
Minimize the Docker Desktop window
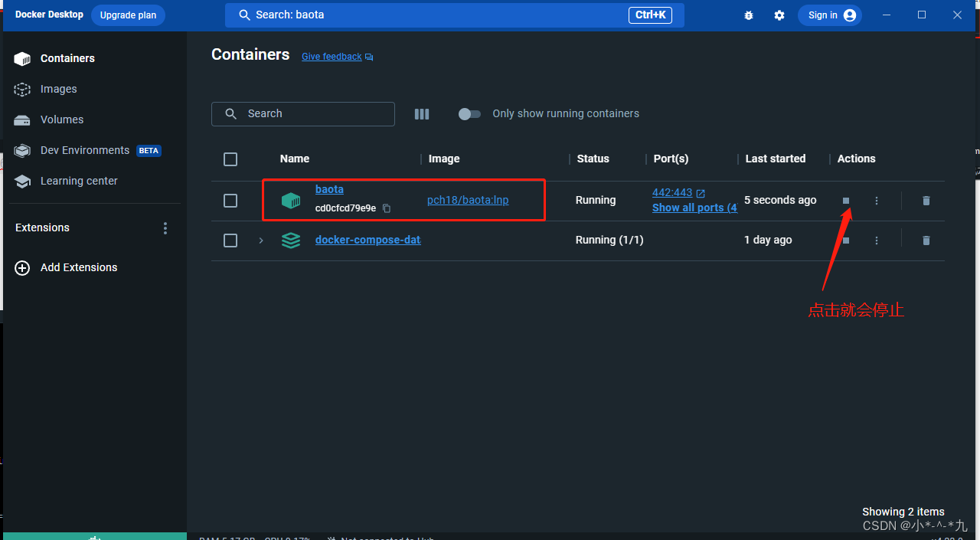point(887,15)
